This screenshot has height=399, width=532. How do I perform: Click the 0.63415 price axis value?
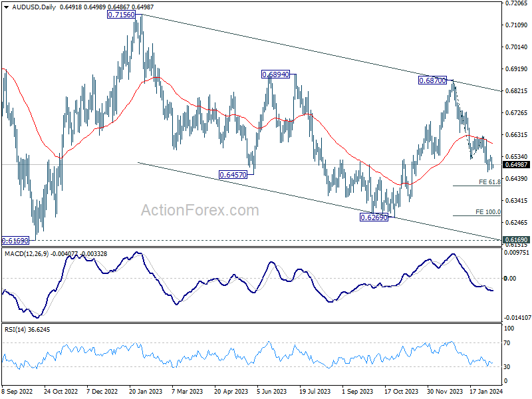[516, 201]
